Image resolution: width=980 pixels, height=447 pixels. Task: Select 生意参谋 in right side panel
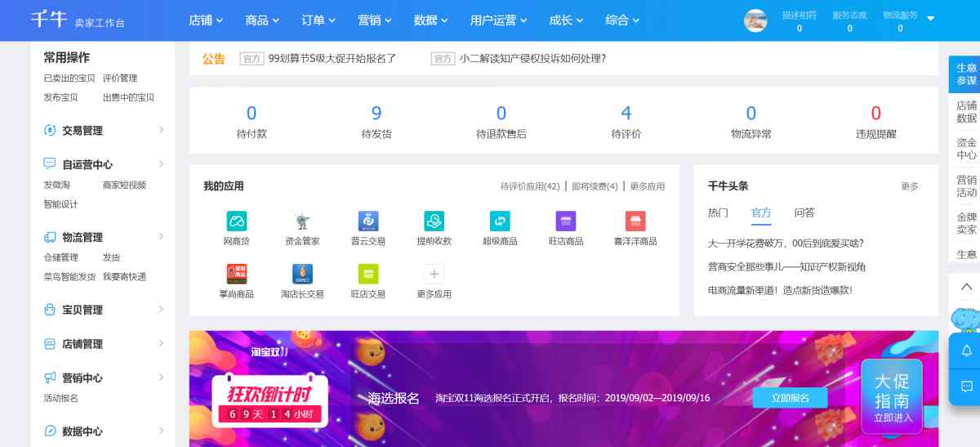click(966, 74)
